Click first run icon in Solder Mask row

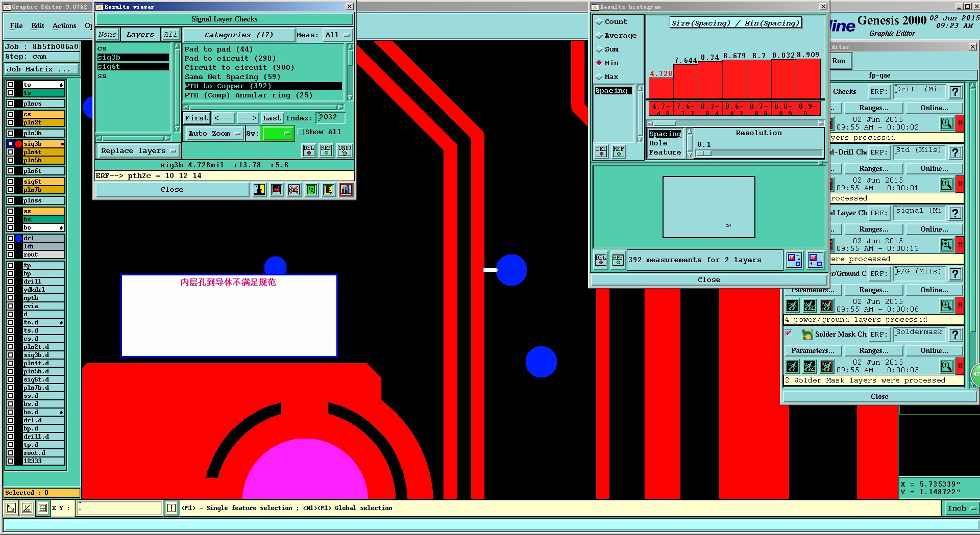pyautogui.click(x=792, y=366)
